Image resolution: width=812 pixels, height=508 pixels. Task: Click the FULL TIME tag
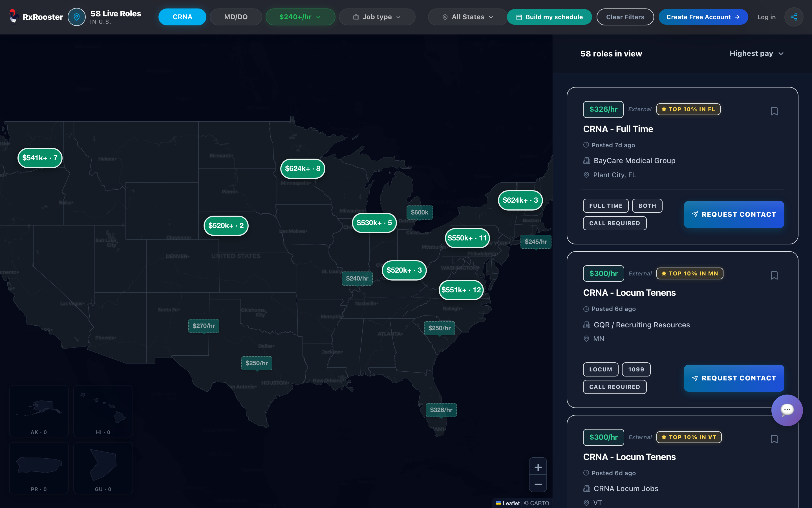606,206
